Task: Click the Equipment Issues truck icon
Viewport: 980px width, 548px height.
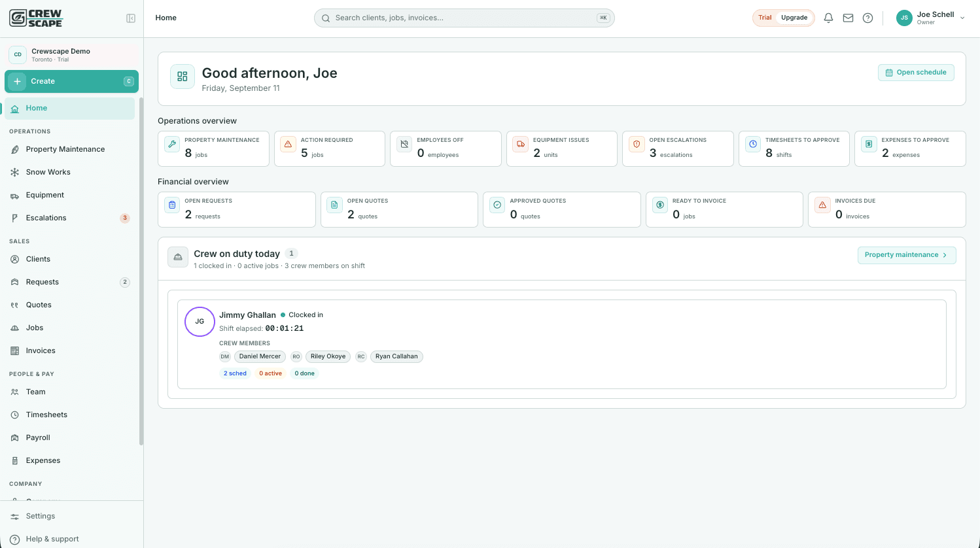Action: [521, 144]
